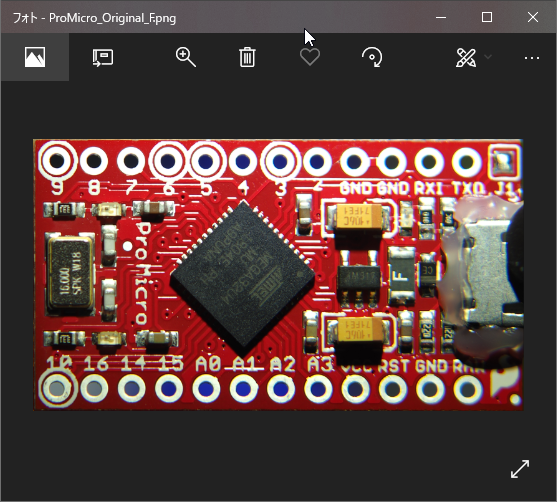557x502 pixels.
Task: Click the add to creation icon
Action: [x=103, y=57]
